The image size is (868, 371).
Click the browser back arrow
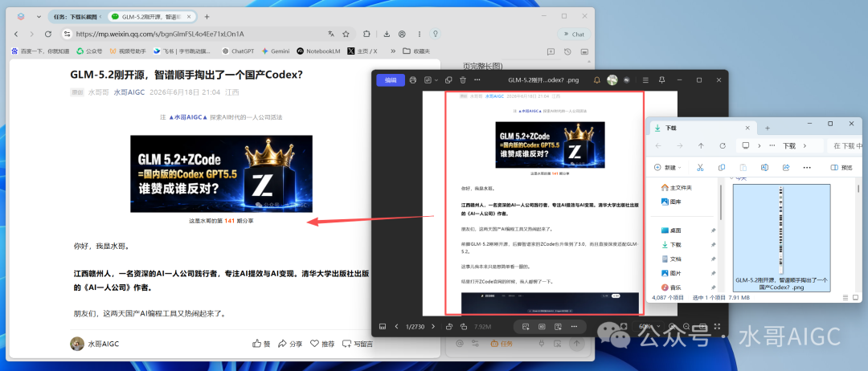[x=16, y=34]
